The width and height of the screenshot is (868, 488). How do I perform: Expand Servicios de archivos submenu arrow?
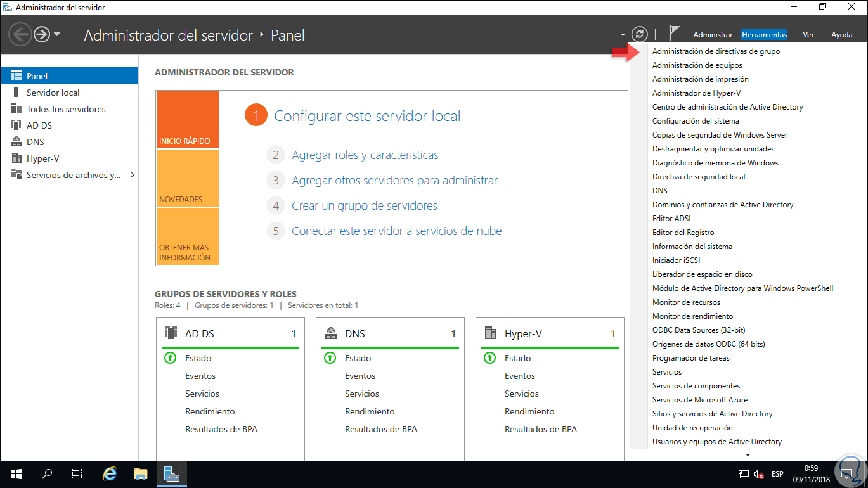pos(132,175)
